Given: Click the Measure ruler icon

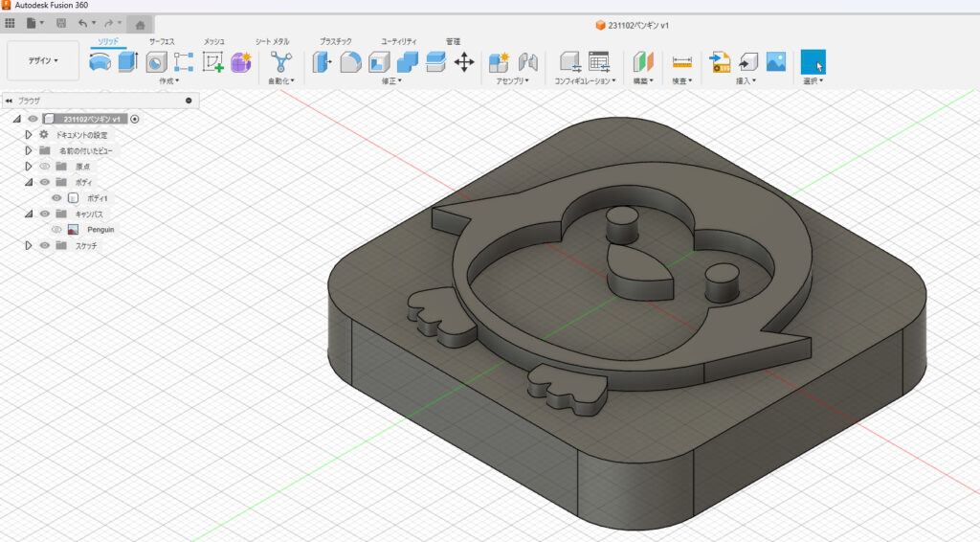Looking at the screenshot, I should (x=682, y=62).
